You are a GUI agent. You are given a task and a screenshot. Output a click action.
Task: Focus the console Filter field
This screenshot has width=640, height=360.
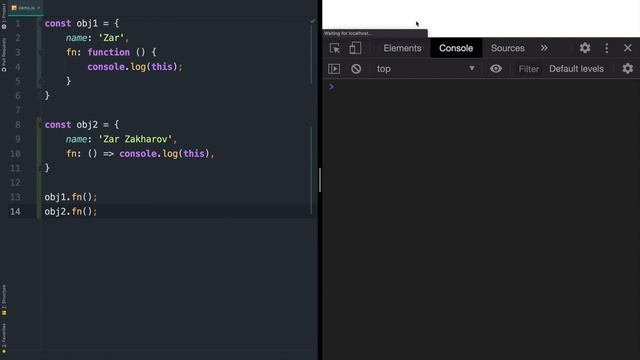(529, 69)
